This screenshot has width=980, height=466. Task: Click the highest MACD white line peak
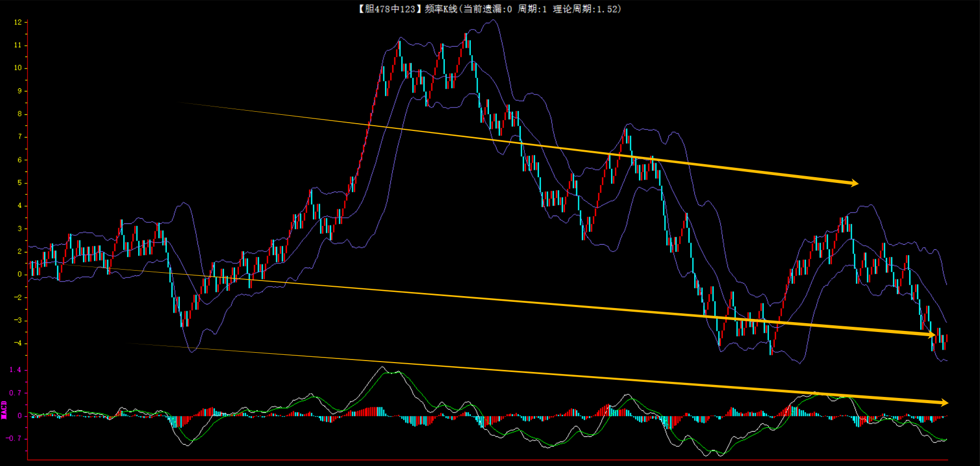tap(382, 367)
